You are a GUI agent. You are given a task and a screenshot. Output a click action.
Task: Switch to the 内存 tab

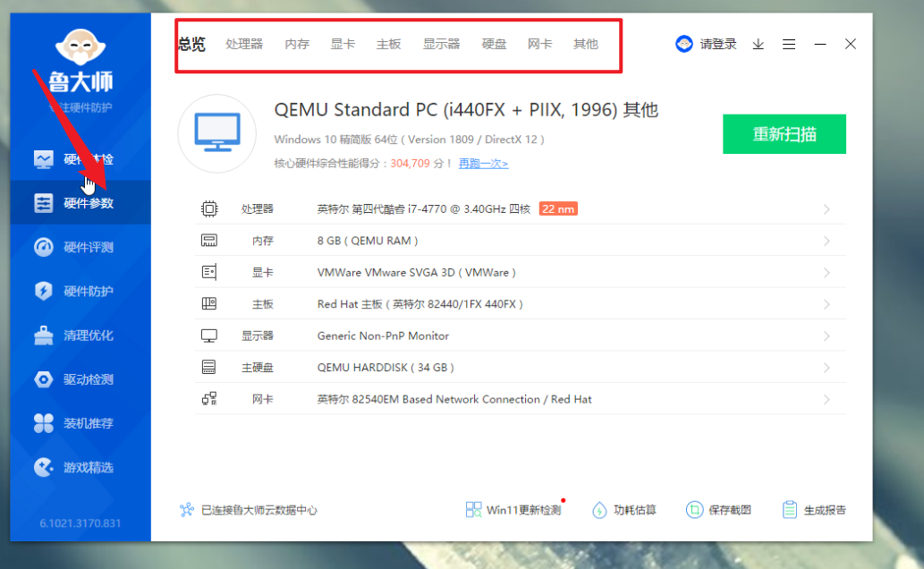(x=297, y=44)
